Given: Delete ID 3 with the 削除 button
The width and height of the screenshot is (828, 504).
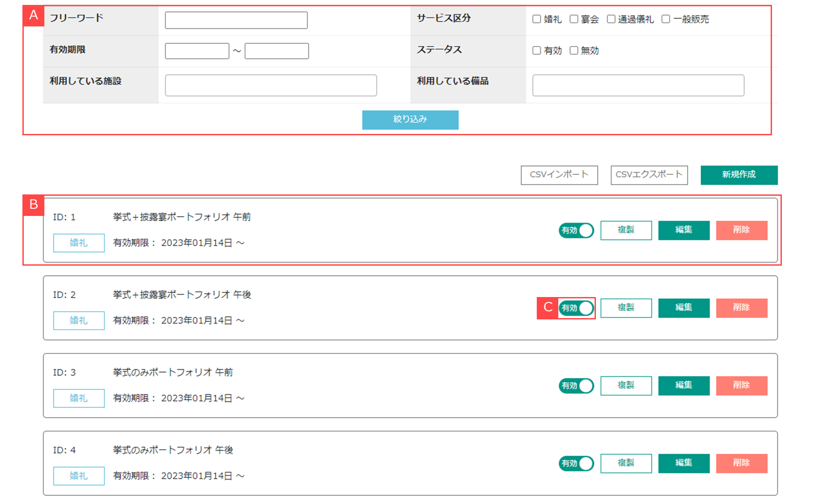Looking at the screenshot, I should coord(742,386).
